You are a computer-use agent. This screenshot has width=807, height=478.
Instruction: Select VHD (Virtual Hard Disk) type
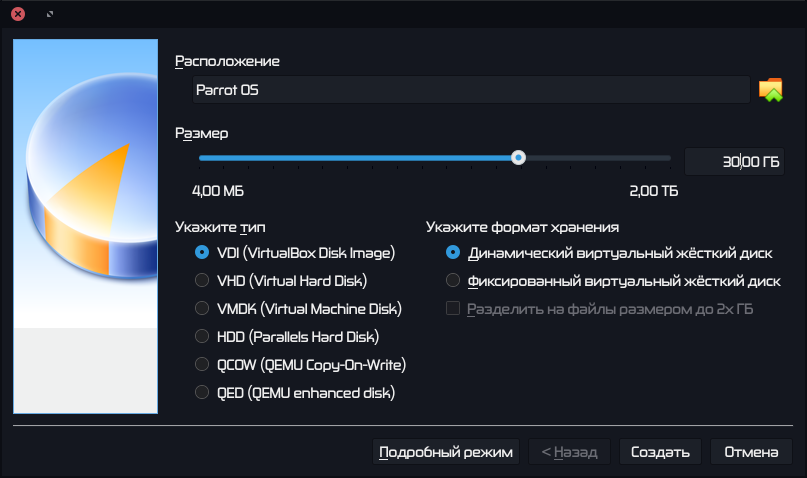[202, 280]
